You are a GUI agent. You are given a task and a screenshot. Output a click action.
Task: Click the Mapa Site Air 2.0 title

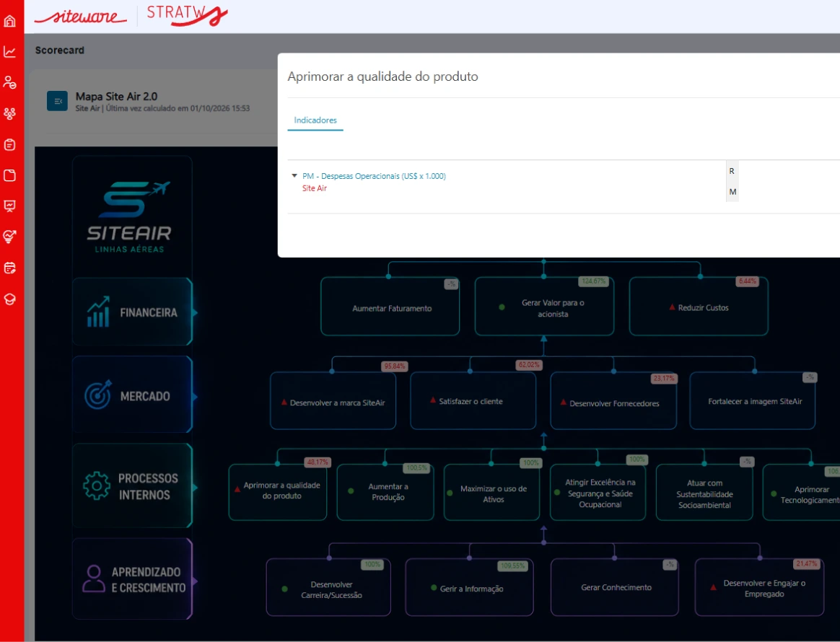coord(116,97)
